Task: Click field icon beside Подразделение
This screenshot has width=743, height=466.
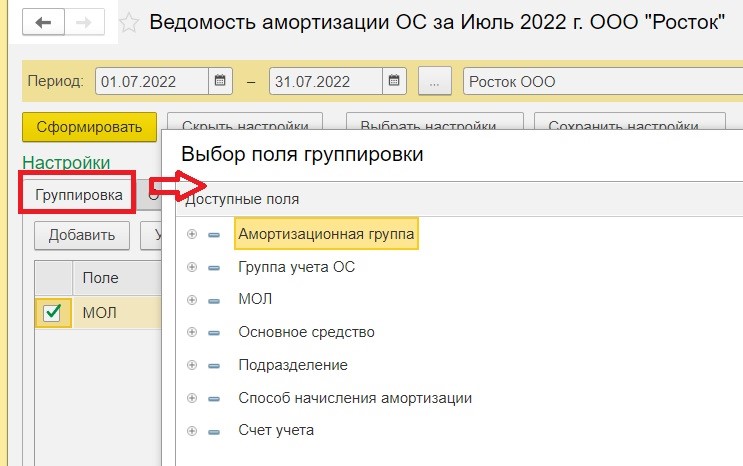Action: [x=214, y=366]
